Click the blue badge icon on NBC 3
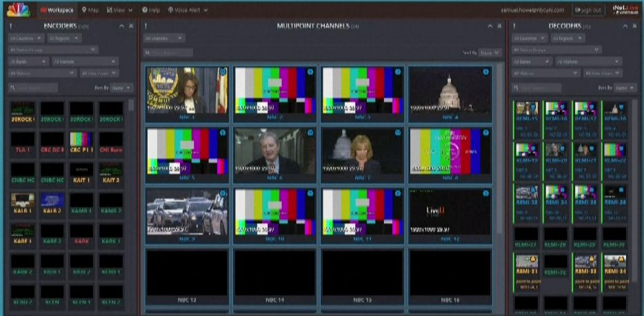644x316 pixels. coord(398,72)
